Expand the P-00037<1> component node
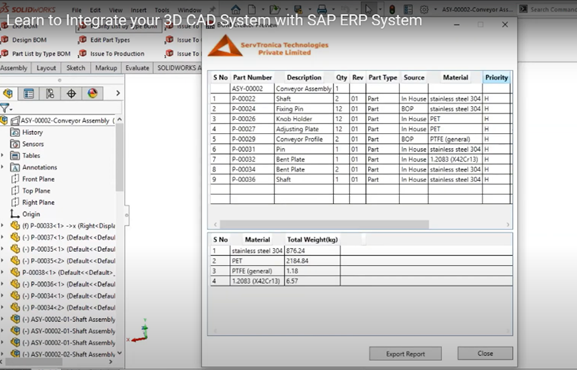The width and height of the screenshot is (577, 370). [x=3, y=237]
